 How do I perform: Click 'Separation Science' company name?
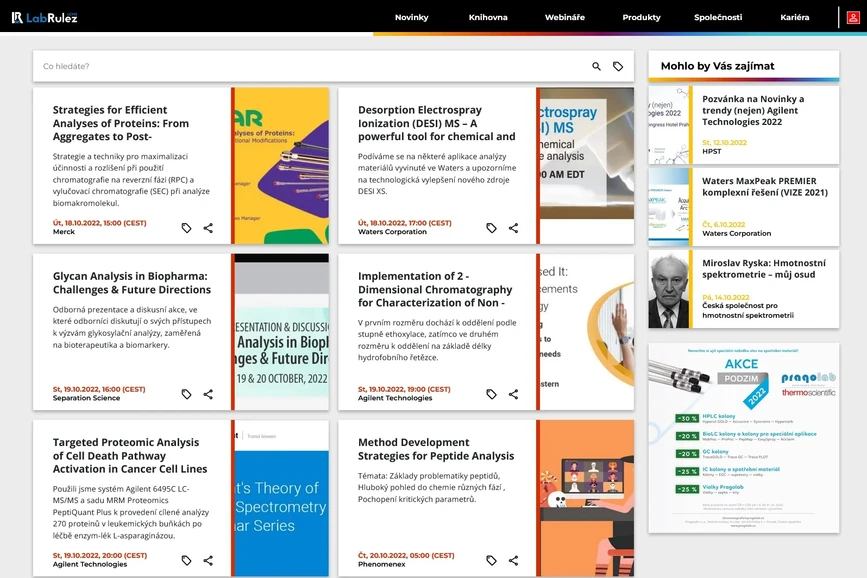click(x=86, y=398)
